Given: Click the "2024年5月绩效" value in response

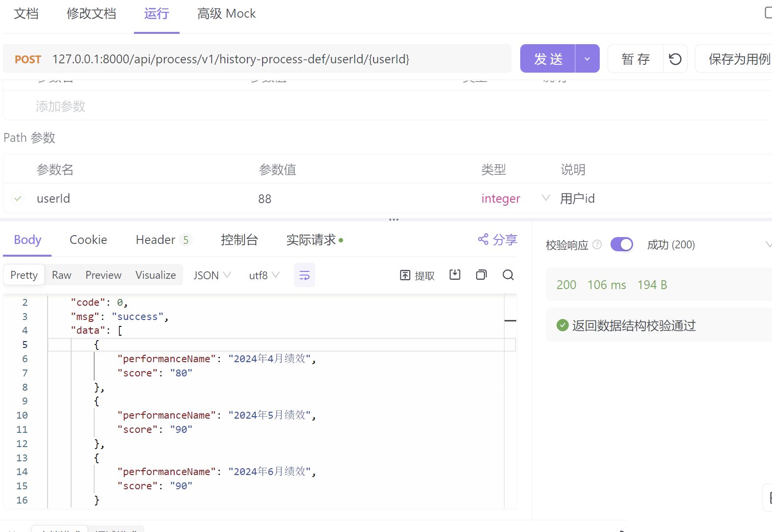Looking at the screenshot, I should pyautogui.click(x=269, y=415).
